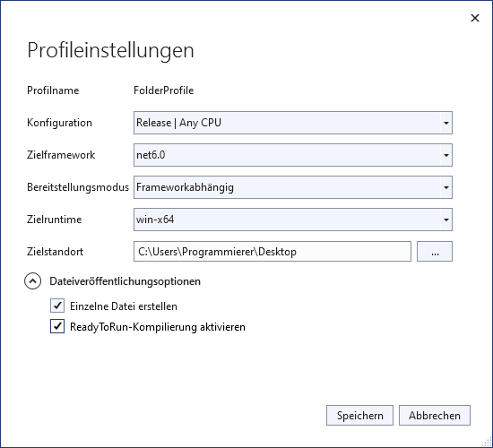Click the Abbrechen button
The image size is (493, 448).
click(x=435, y=416)
